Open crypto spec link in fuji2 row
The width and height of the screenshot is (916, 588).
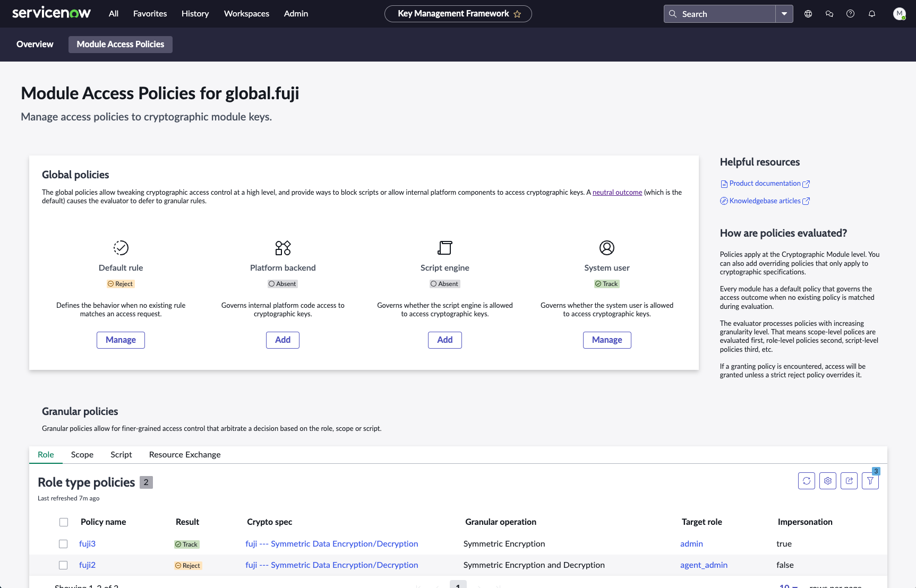coord(332,565)
